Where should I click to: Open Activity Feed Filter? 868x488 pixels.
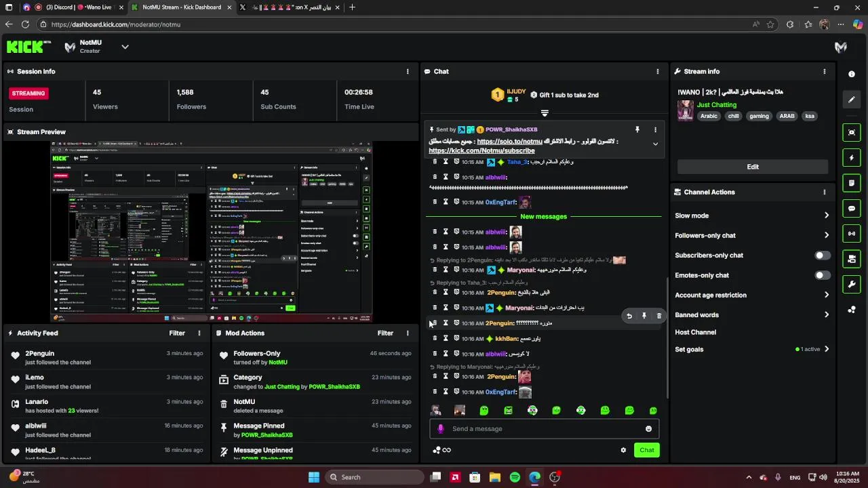pyautogui.click(x=177, y=333)
